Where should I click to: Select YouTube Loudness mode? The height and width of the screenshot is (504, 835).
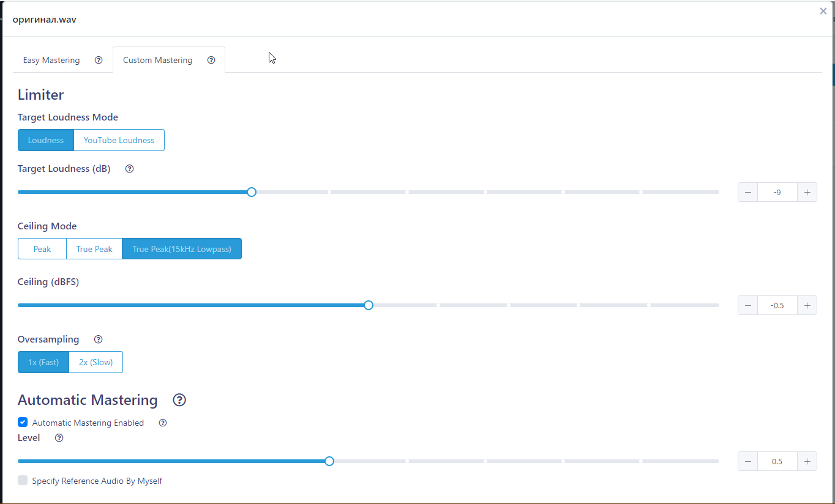[x=119, y=140]
